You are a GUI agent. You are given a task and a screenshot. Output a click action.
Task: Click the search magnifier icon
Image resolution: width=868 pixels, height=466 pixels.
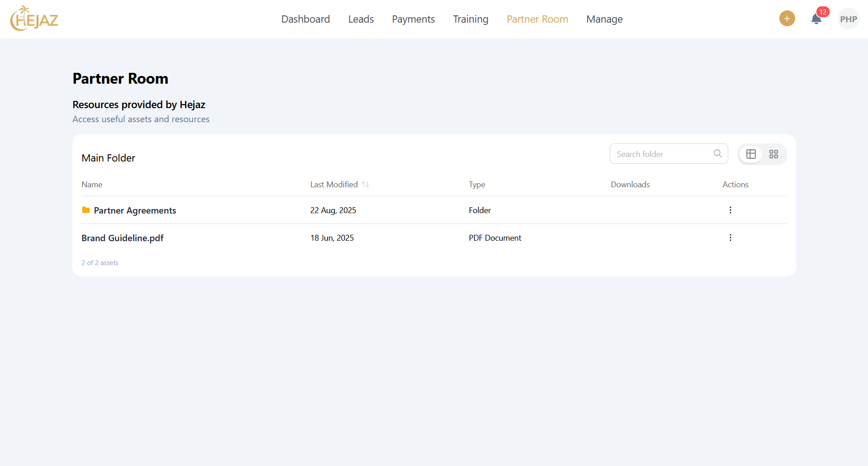pyautogui.click(x=717, y=154)
